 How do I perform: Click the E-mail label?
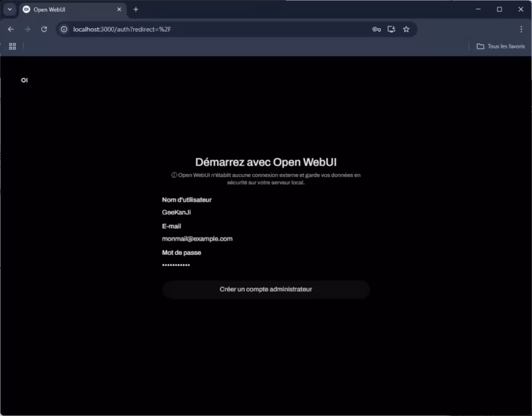click(171, 226)
